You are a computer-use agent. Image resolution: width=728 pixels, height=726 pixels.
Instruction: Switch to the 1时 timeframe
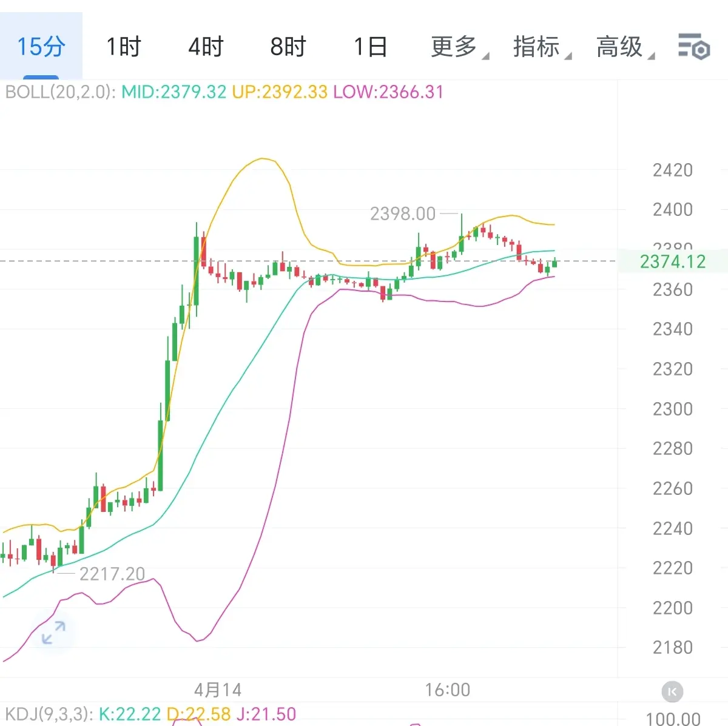point(123,47)
